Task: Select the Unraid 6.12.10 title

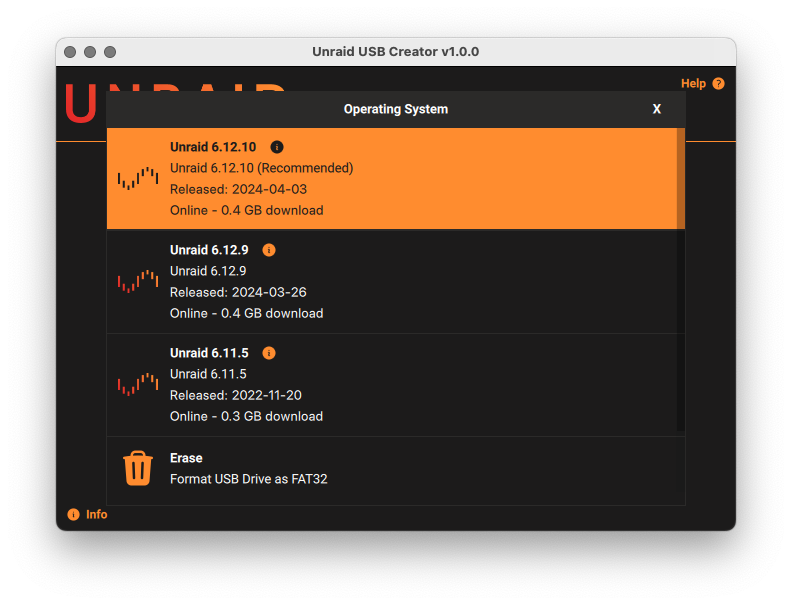Action: tap(213, 147)
